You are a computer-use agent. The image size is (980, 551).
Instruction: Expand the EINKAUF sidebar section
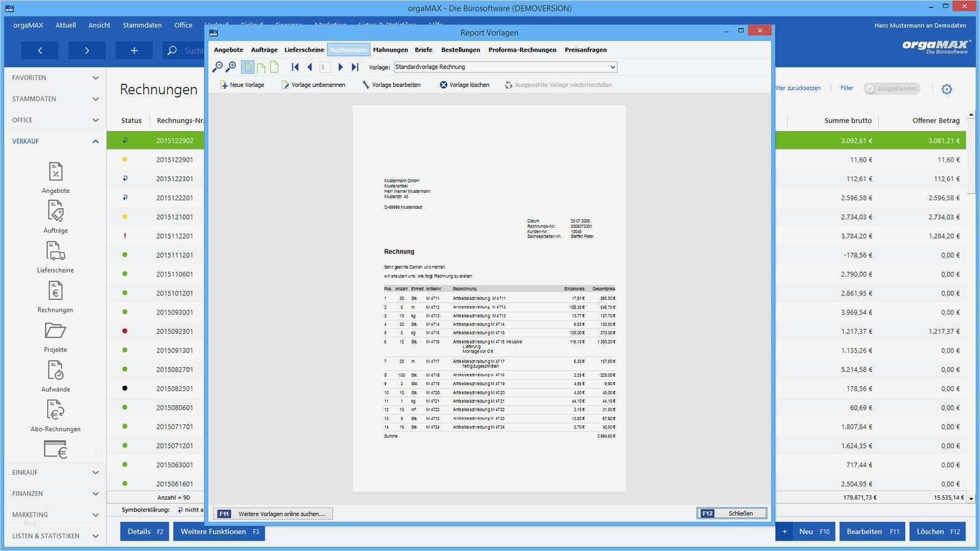pyautogui.click(x=55, y=473)
